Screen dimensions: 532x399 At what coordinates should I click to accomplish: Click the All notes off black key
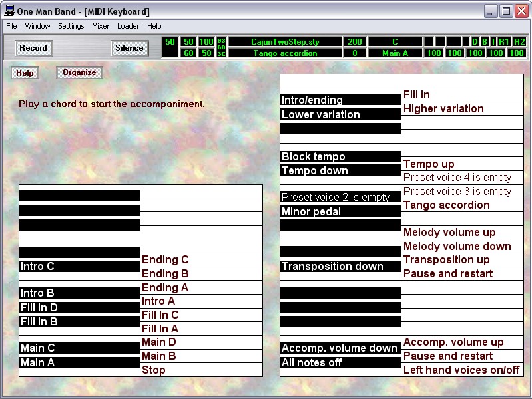point(341,362)
